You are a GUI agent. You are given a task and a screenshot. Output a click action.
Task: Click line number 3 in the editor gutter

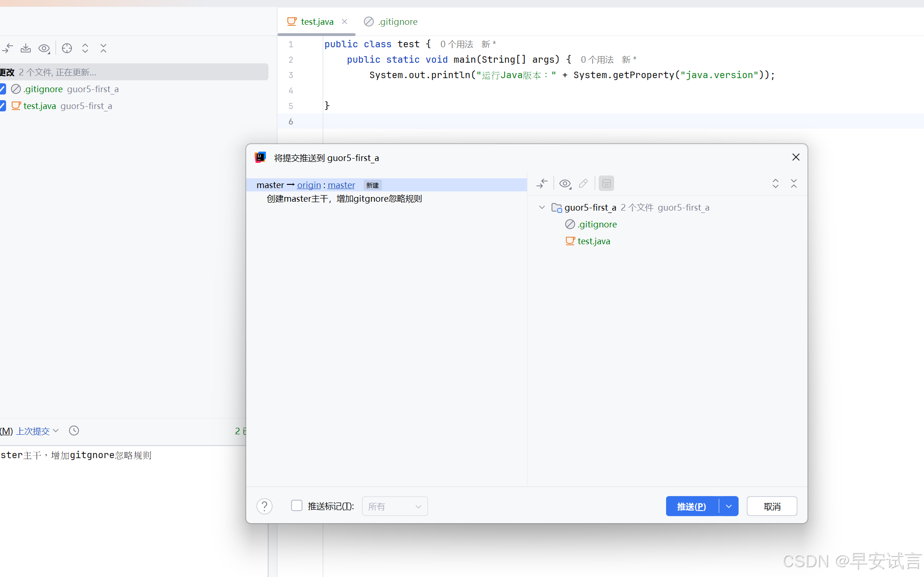[291, 75]
